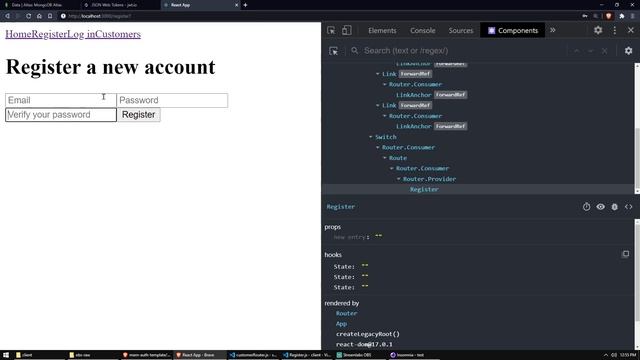Switch to the Sources tab
The height and width of the screenshot is (360, 640).
pyautogui.click(x=461, y=31)
